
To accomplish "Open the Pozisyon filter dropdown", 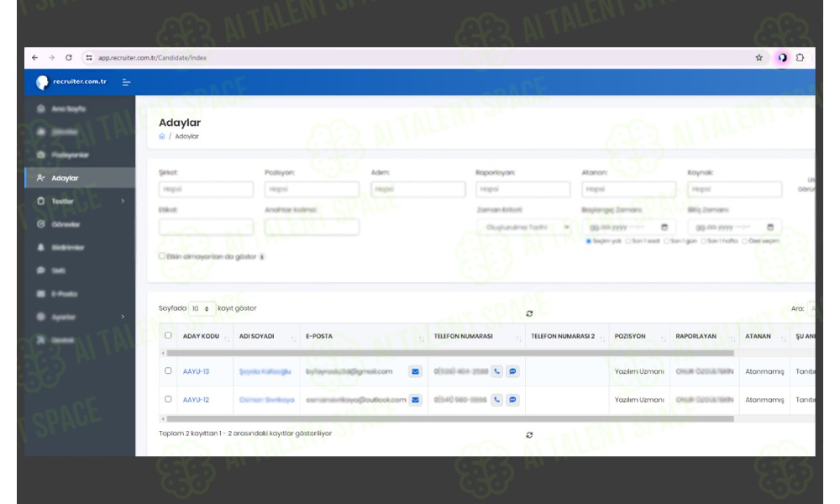I will [x=312, y=189].
